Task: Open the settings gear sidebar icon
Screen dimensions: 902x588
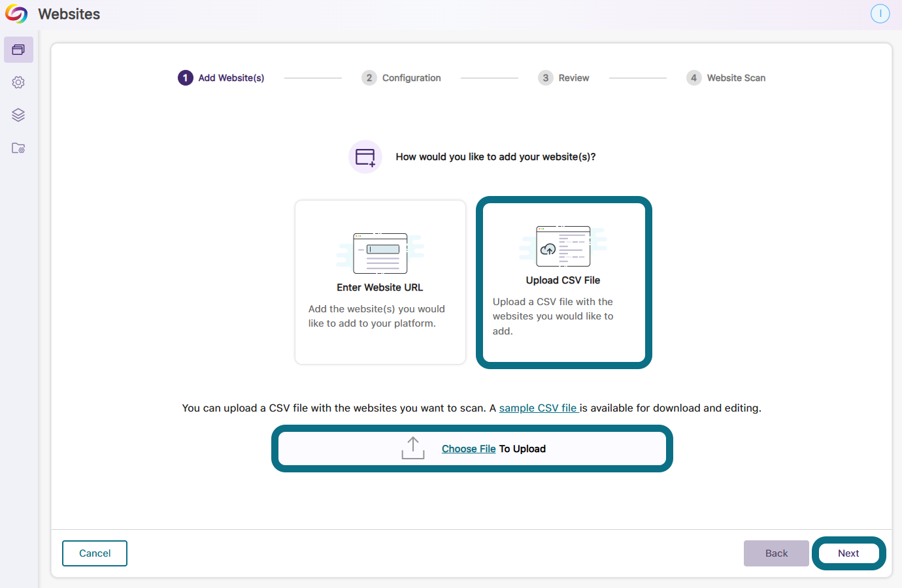Action: pos(18,82)
